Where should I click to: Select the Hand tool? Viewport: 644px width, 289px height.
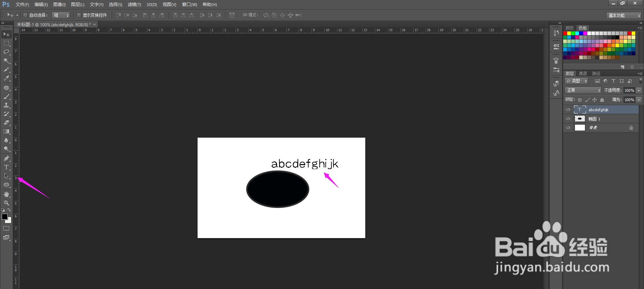pyautogui.click(x=6, y=194)
